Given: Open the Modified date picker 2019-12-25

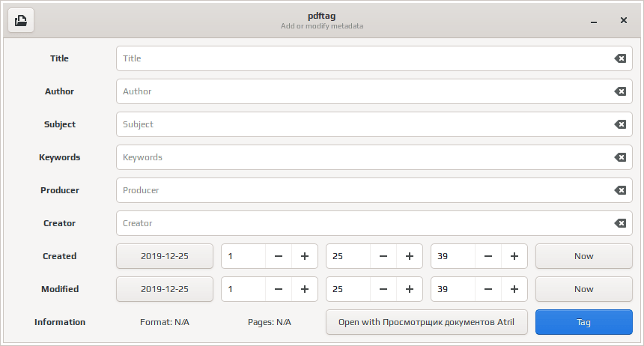Looking at the screenshot, I should coord(165,289).
